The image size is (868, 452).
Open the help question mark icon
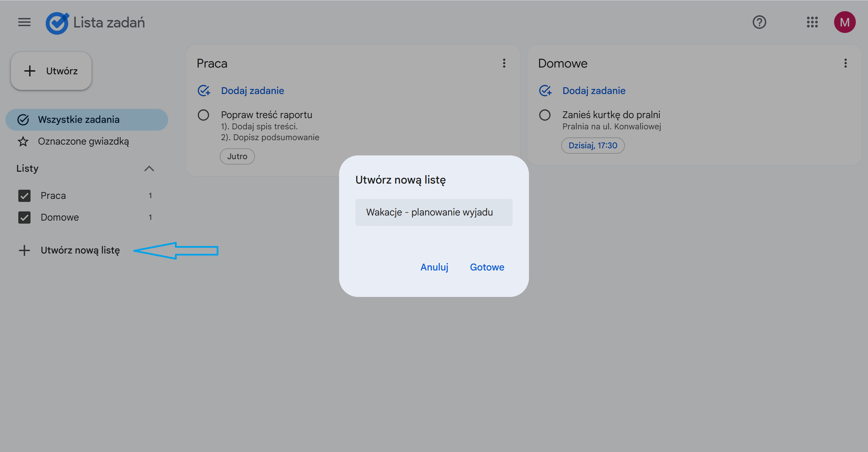point(759,22)
